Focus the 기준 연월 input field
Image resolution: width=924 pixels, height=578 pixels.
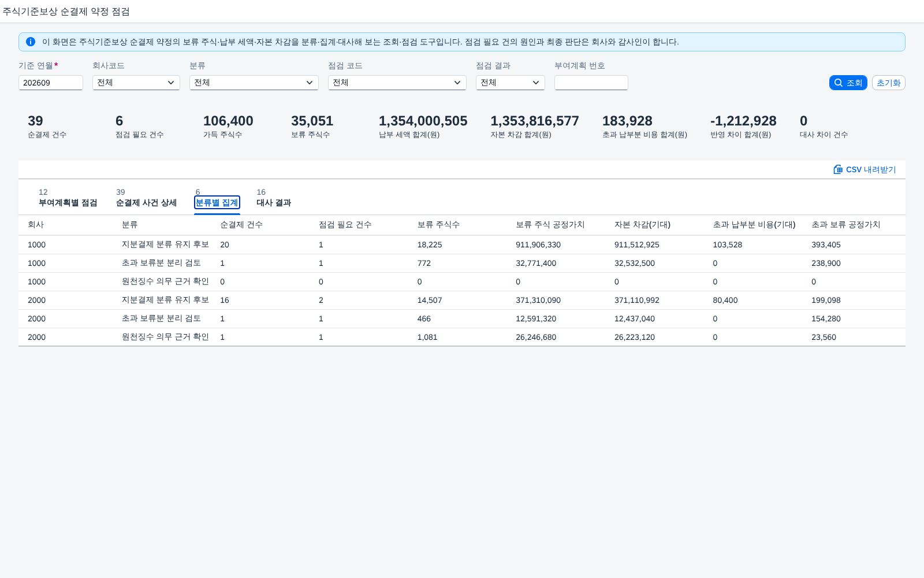51,83
